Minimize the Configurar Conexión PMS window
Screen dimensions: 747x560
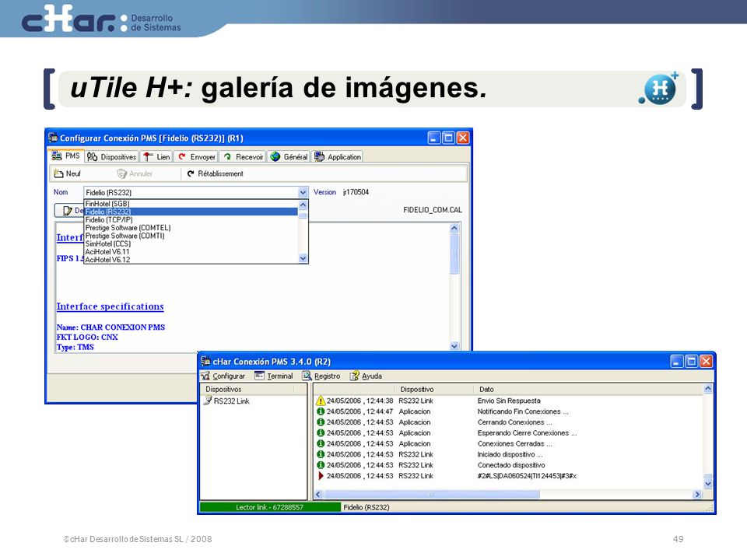[x=433, y=138]
